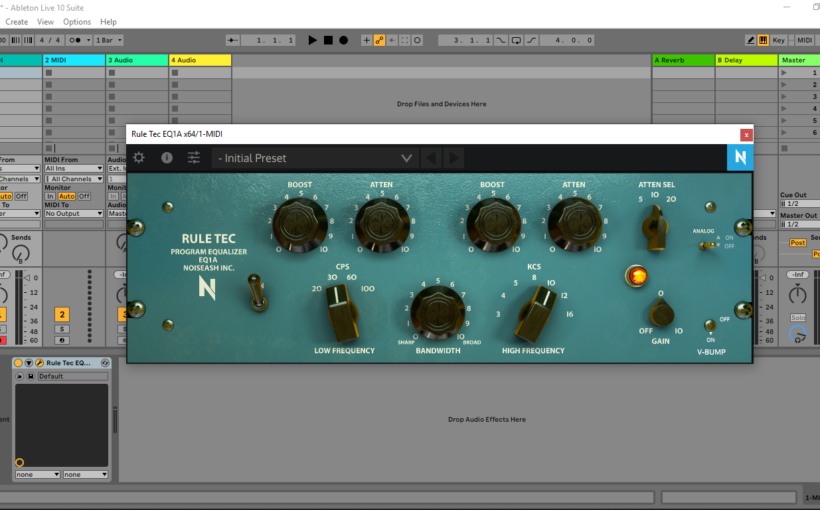Click the Capture MIDI icon
Viewport: 820px width, 510px height.
404,40
